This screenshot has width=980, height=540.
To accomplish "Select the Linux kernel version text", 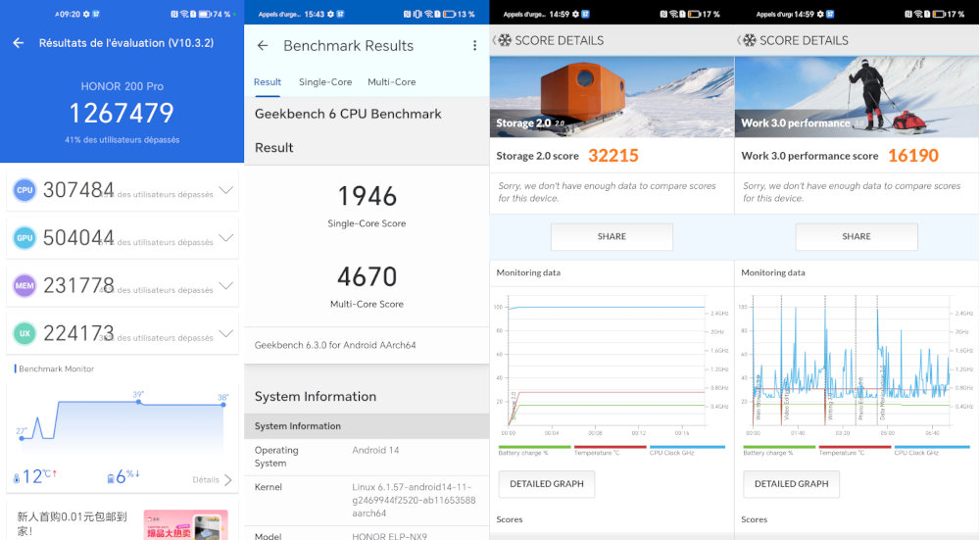I will 414,500.
